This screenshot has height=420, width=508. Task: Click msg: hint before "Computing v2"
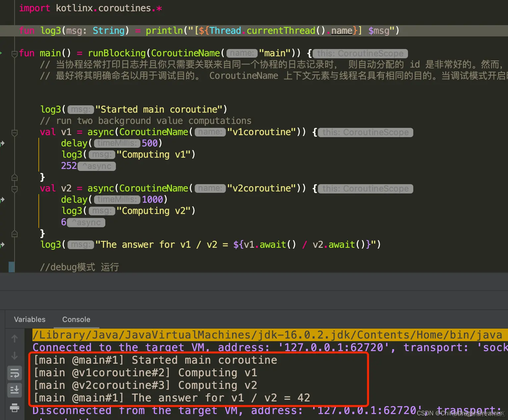coord(102,211)
